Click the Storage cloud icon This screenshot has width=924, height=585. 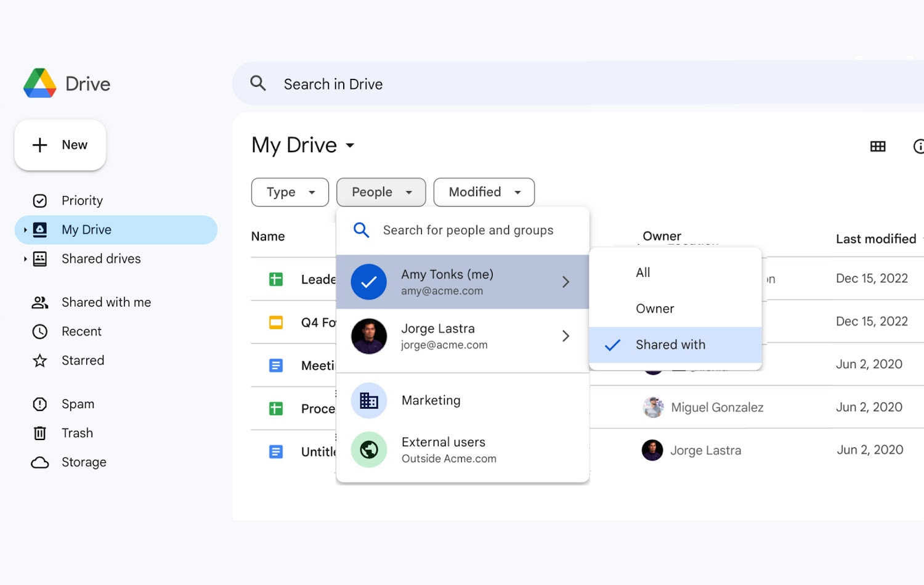click(39, 462)
